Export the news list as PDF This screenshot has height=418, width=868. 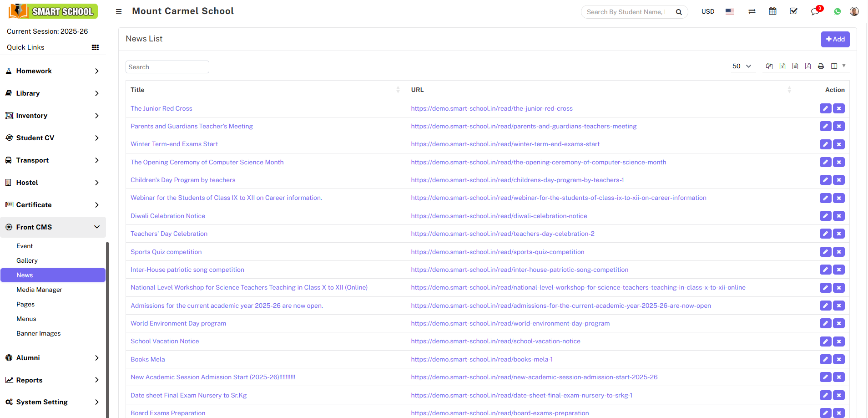coord(808,66)
